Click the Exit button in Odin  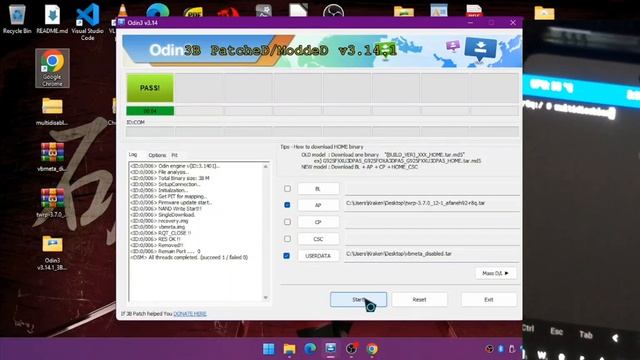pyautogui.click(x=489, y=300)
